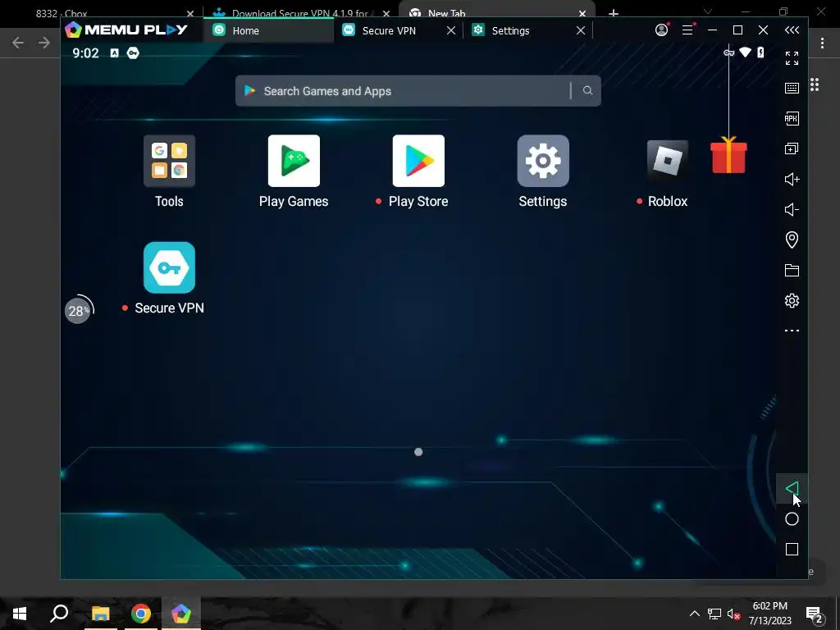The image size is (840, 630).
Task: Click muted volume tray icon
Action: (733, 614)
